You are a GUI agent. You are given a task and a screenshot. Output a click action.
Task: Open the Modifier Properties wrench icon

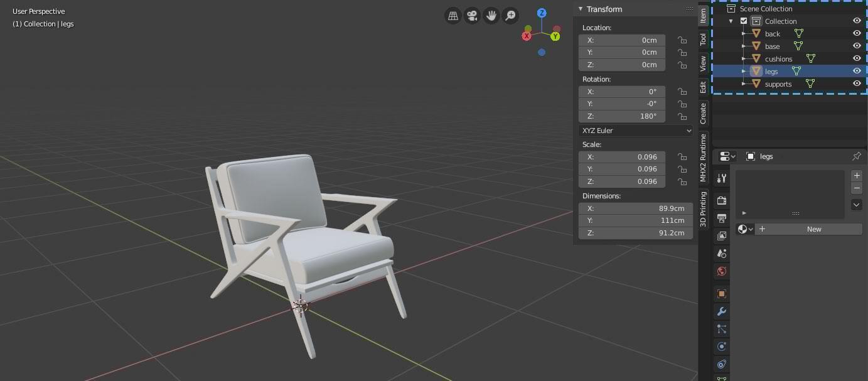coord(721,311)
